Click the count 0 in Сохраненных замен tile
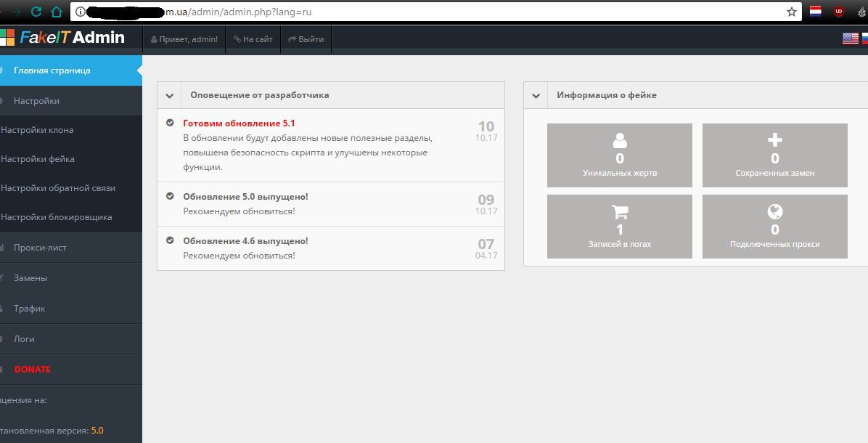 [774, 158]
